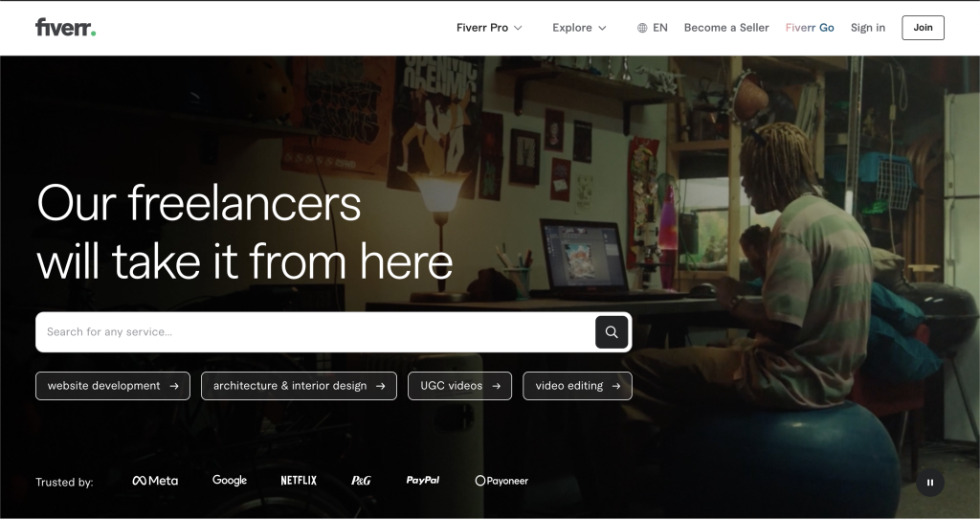The width and height of the screenshot is (980, 520).
Task: Click the Our freelancers headline text
Action: [199, 203]
